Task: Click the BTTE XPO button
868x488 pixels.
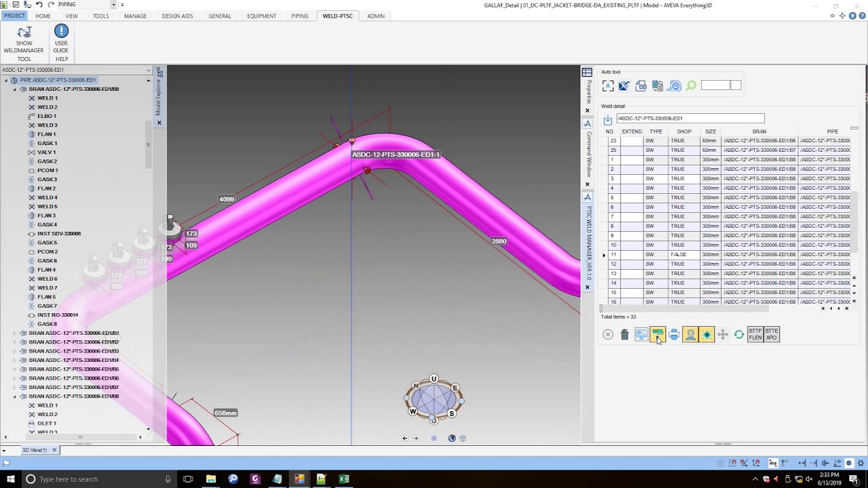Action: click(x=772, y=335)
